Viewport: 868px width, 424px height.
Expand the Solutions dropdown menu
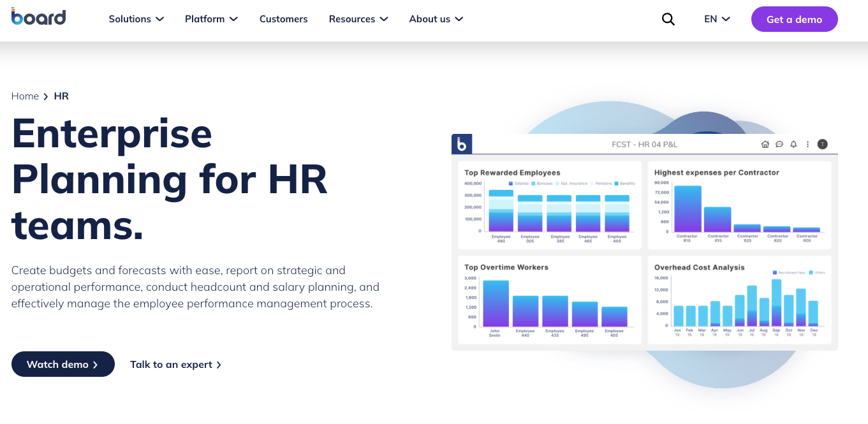pyautogui.click(x=136, y=19)
